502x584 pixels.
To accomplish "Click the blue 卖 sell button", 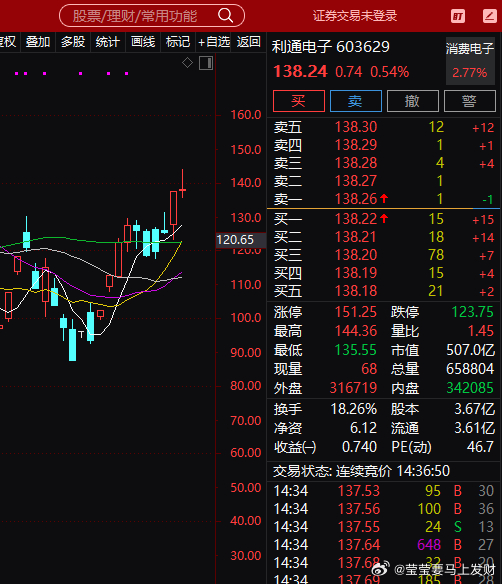I will tap(356, 101).
